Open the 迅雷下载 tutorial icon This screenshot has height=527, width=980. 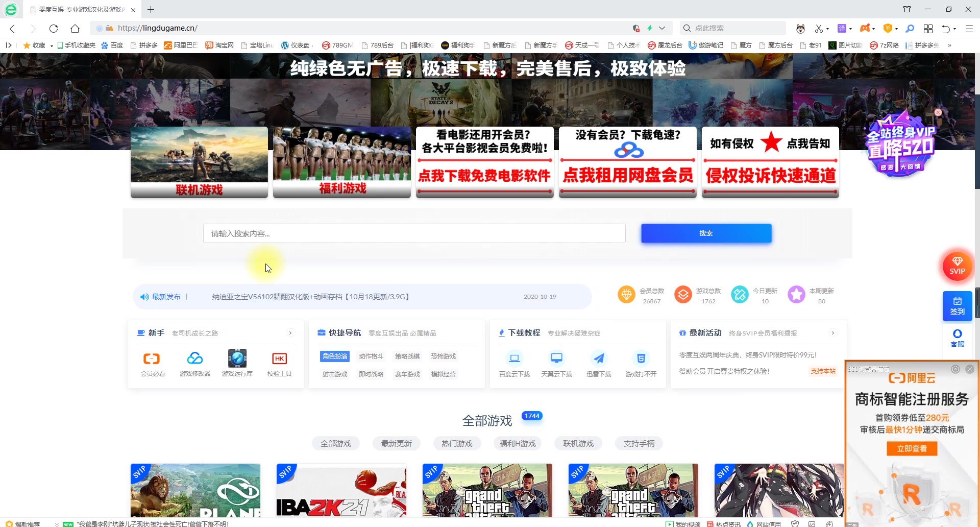tap(599, 364)
